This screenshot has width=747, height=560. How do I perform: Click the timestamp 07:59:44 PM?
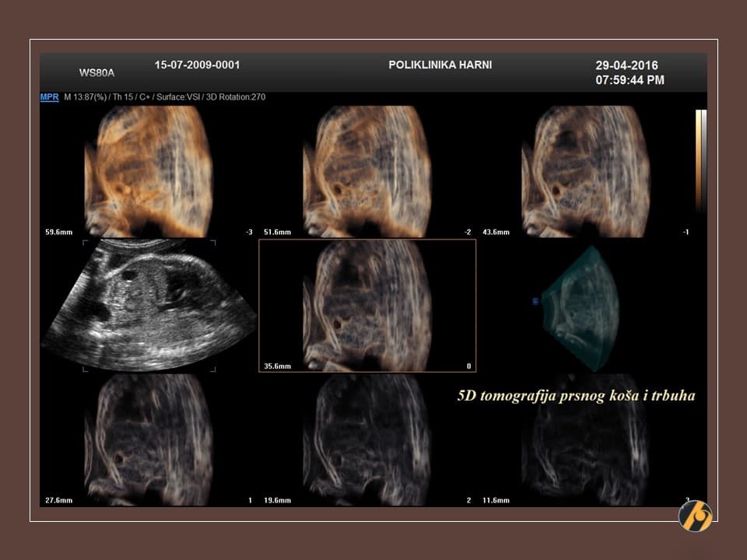click(630, 80)
